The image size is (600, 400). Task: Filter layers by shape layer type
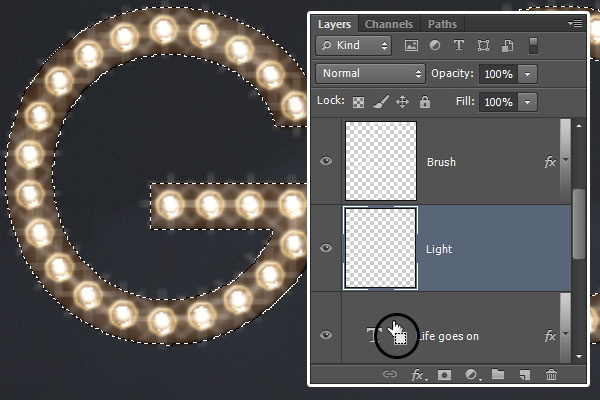[483, 46]
